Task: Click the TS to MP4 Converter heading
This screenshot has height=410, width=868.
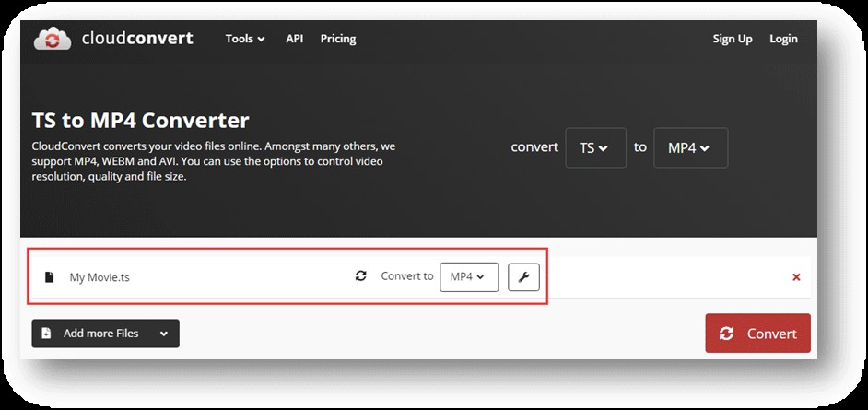Action: pos(141,120)
